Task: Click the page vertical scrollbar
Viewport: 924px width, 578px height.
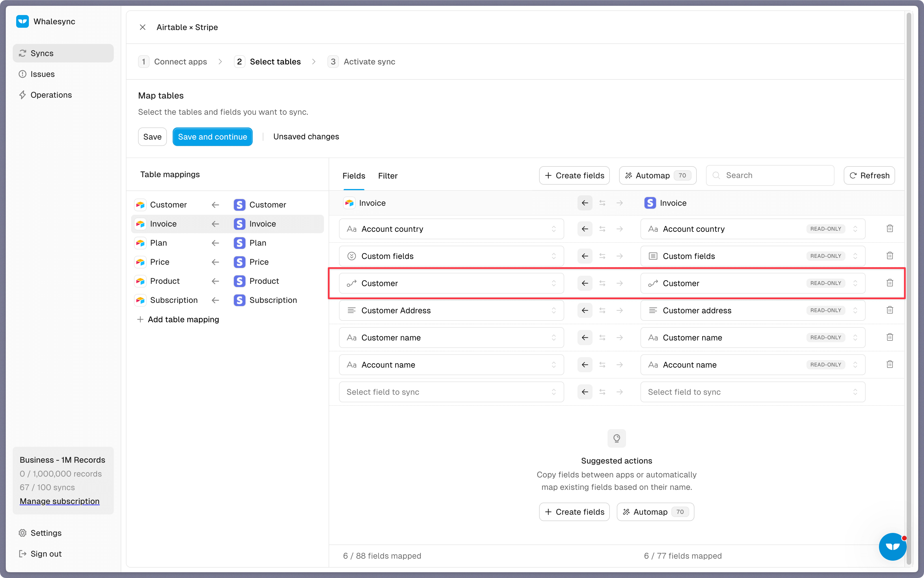Action: pyautogui.click(x=909, y=289)
